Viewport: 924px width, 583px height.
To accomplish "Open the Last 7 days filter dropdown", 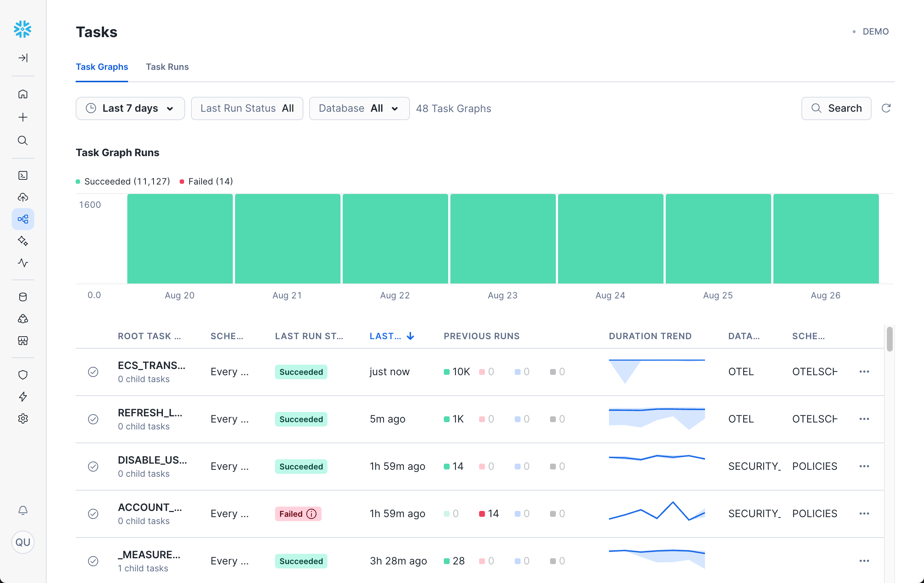I will (130, 108).
